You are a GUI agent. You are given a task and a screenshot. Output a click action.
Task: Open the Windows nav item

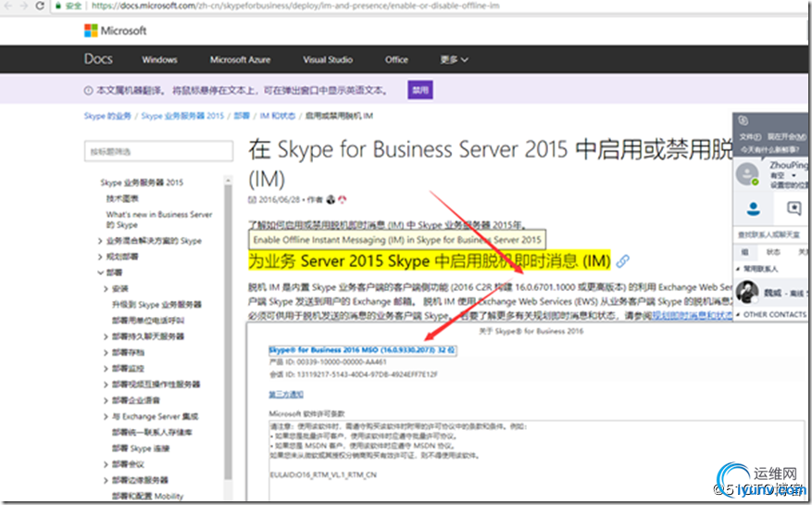click(159, 59)
